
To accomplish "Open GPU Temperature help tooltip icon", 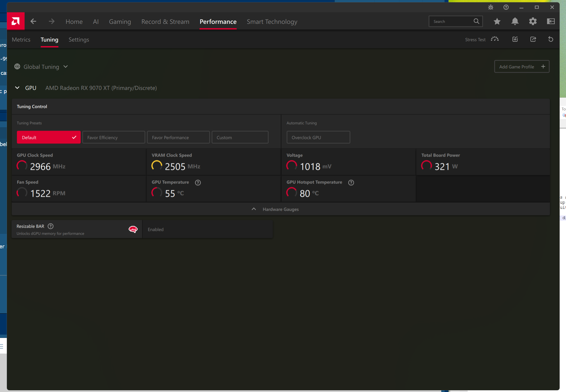I will point(198,182).
